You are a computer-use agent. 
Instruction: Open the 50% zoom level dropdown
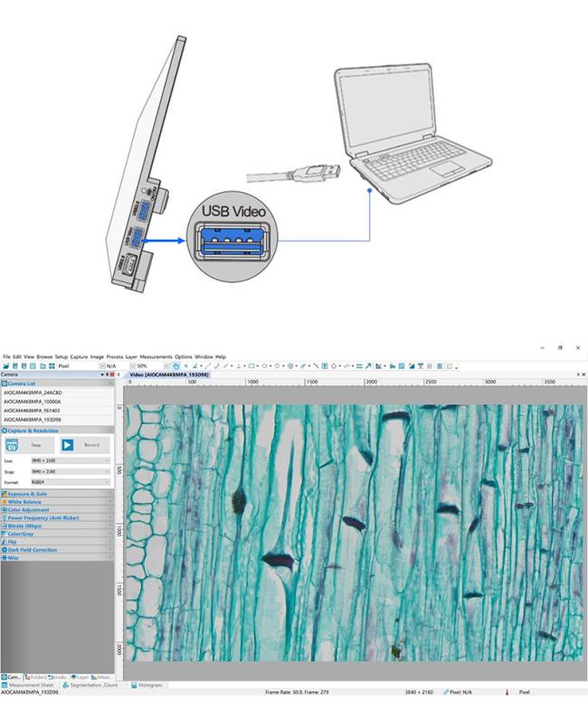[166, 366]
